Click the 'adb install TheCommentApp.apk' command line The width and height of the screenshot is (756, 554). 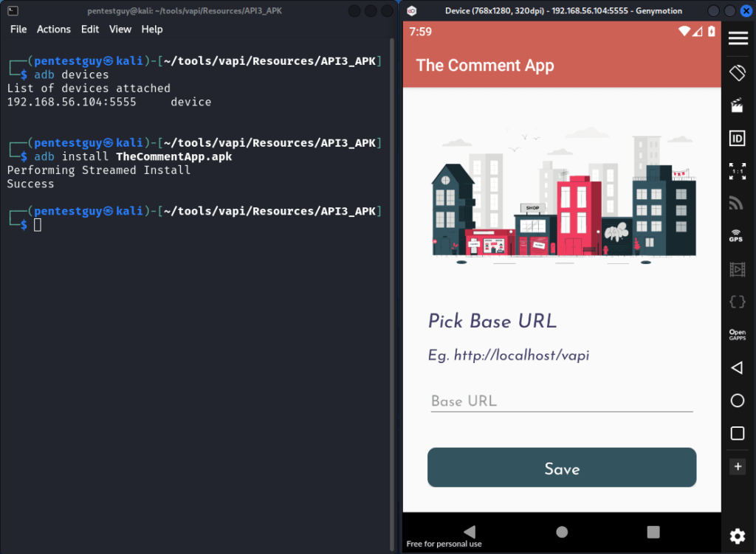[x=133, y=156]
